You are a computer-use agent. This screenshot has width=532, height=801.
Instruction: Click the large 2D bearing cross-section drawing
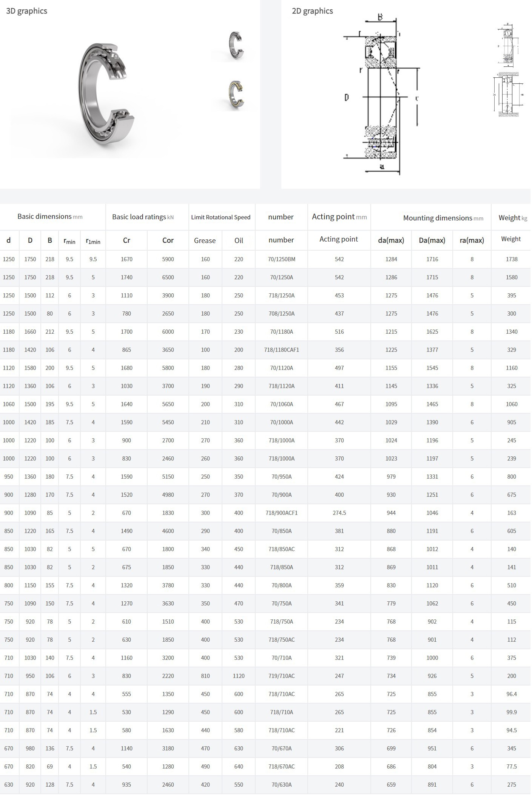[382, 94]
